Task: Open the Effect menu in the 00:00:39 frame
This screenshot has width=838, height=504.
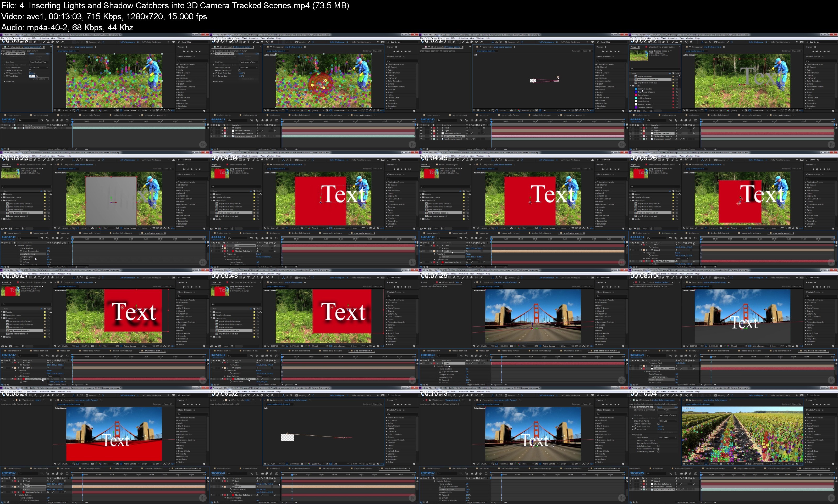Action: coord(35,38)
